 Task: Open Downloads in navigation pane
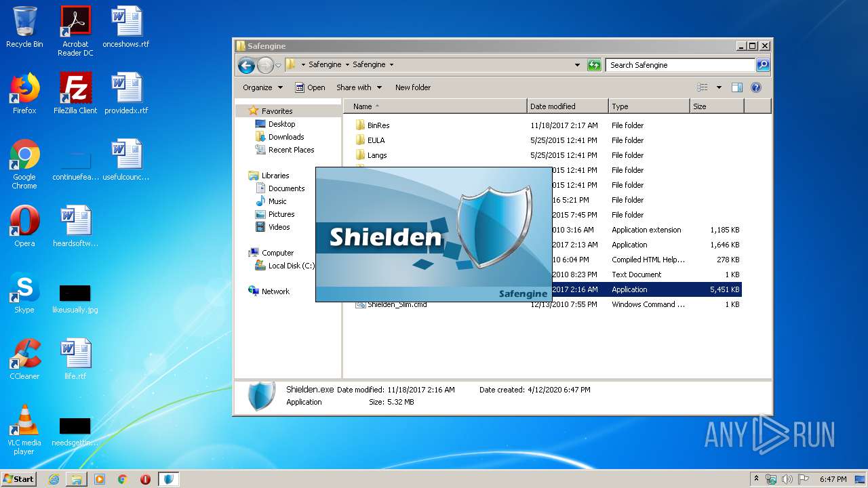[285, 137]
